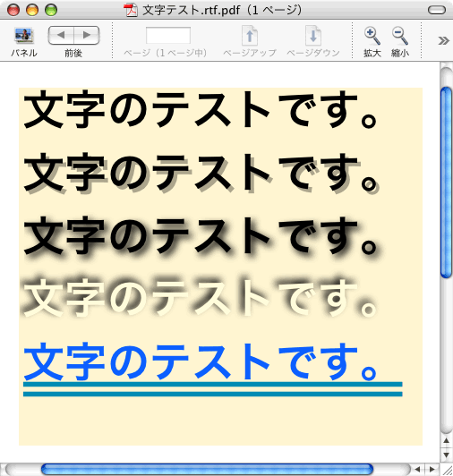Image resolution: width=453 pixels, height=476 pixels.
Task: Click the blue underlined 文字のテストです text
Action: [201, 361]
